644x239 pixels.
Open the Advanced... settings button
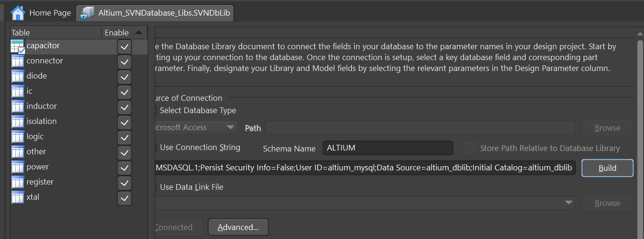238,227
